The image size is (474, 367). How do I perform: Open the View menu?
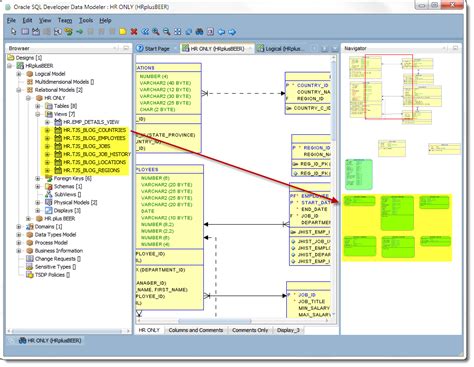click(45, 20)
